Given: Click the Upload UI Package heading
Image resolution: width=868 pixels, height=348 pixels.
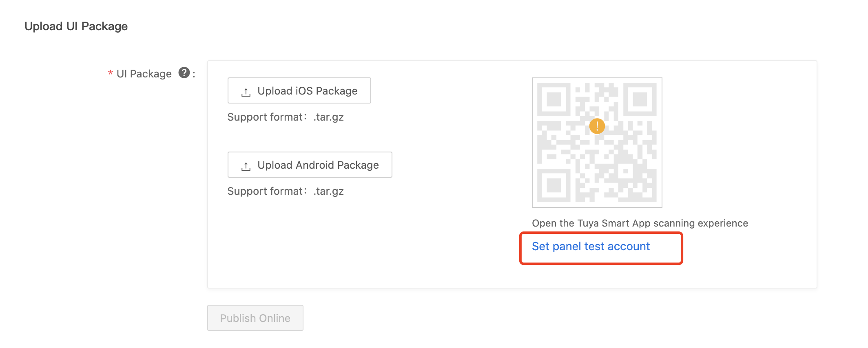Looking at the screenshot, I should pos(76,26).
